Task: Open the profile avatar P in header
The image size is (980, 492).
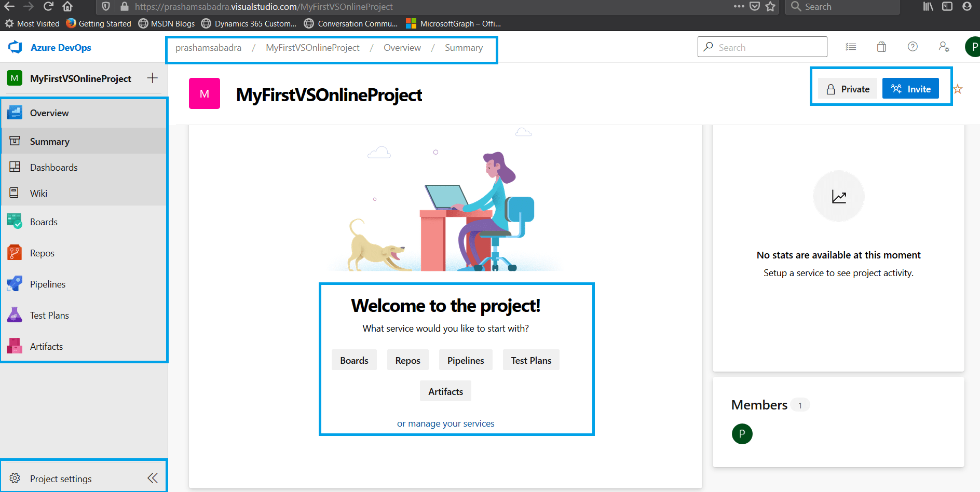Action: tap(973, 47)
